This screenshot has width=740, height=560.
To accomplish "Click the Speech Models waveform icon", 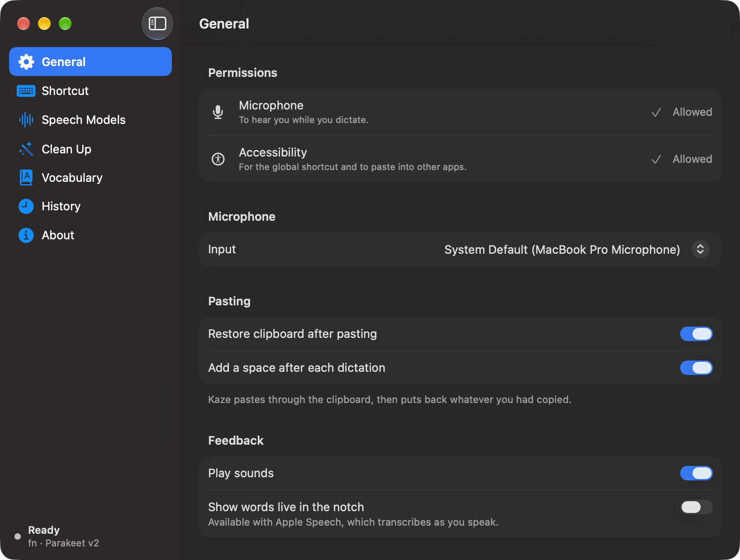I will [x=26, y=120].
